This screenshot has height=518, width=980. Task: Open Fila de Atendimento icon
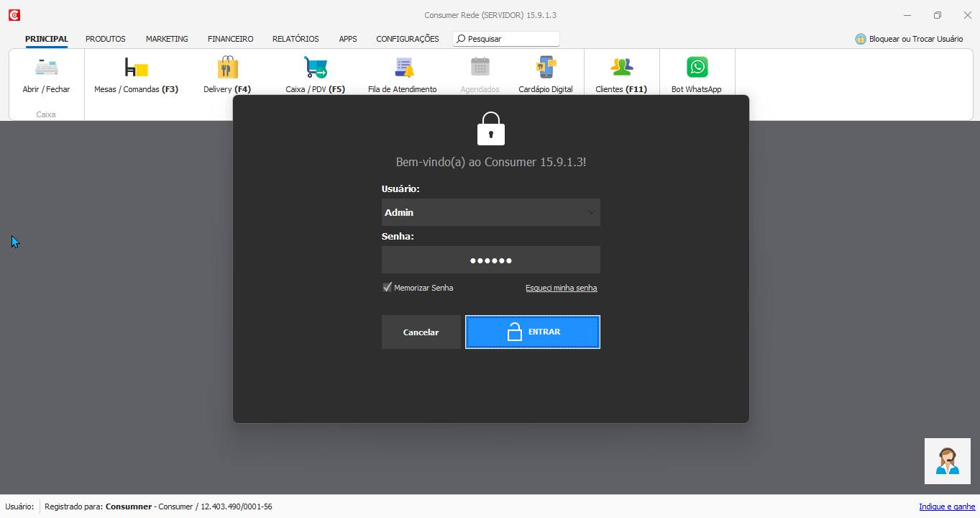click(x=404, y=68)
